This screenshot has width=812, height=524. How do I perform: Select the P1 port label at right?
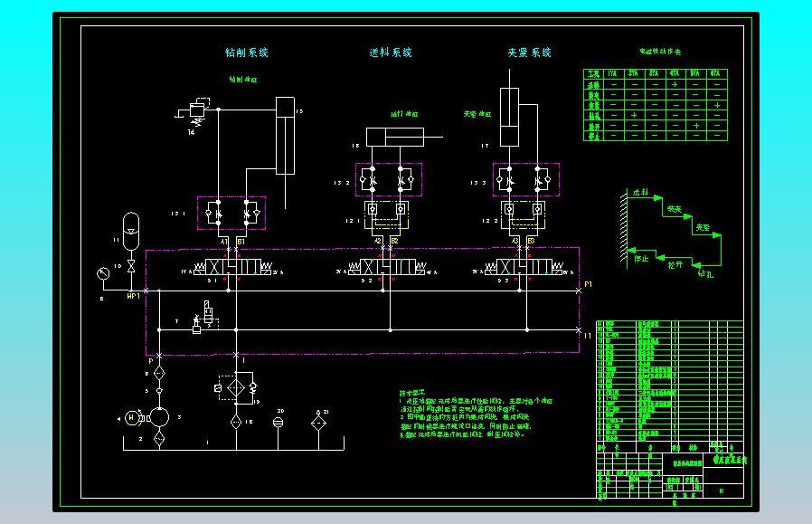588,284
